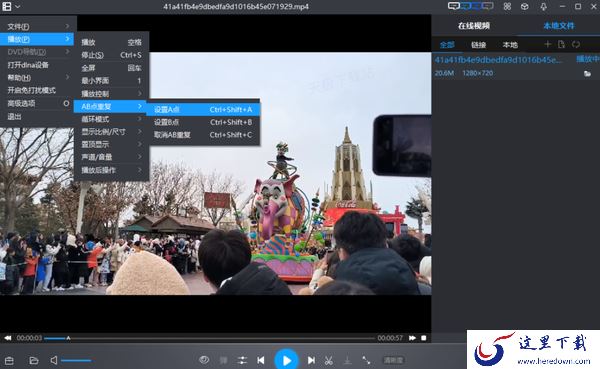Click the large blue play button

[286, 360]
